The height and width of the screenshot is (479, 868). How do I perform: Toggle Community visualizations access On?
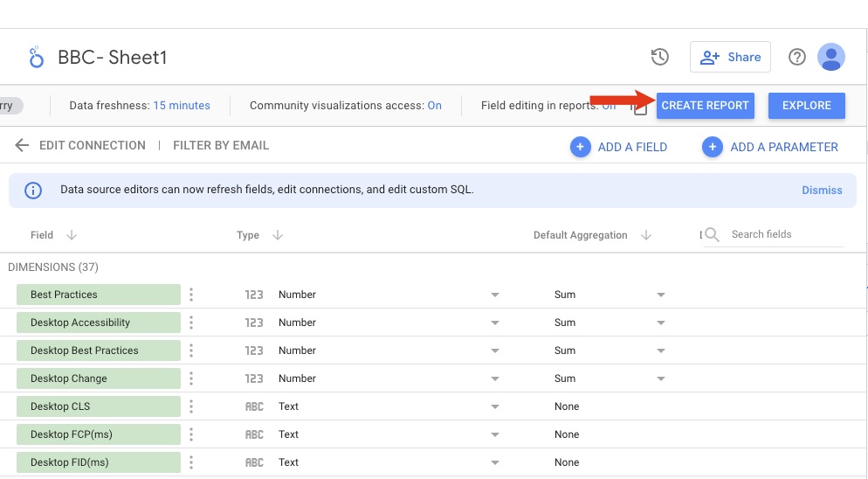[x=434, y=106]
